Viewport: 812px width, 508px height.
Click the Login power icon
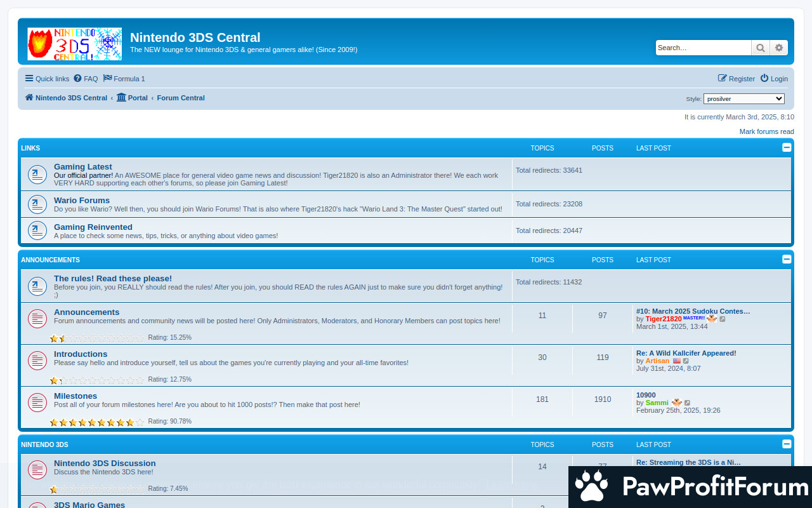(764, 78)
